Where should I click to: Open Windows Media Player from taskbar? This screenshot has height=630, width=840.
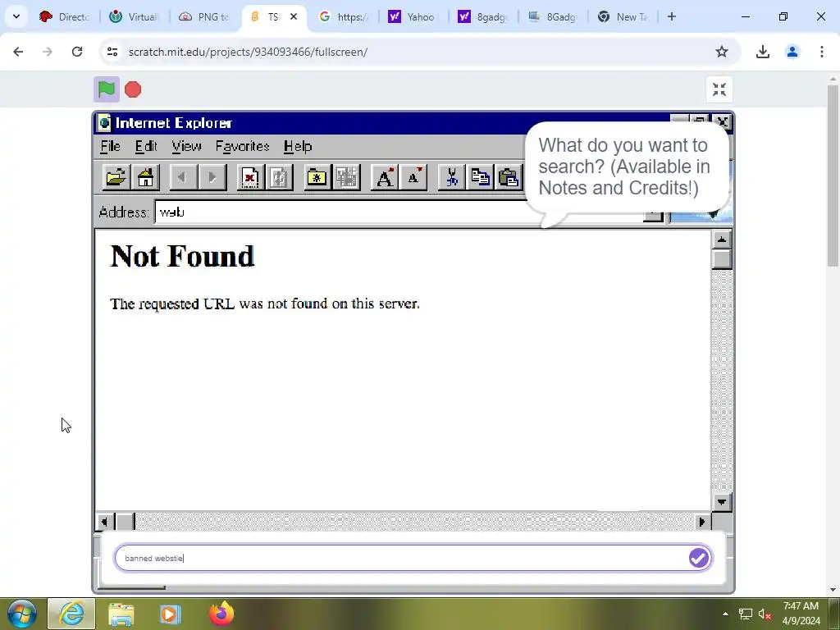(x=171, y=614)
